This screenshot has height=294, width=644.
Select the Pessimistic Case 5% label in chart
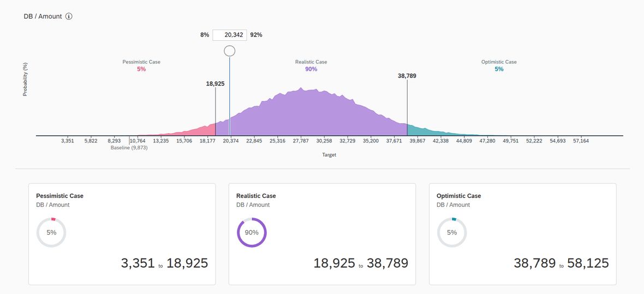pos(141,65)
